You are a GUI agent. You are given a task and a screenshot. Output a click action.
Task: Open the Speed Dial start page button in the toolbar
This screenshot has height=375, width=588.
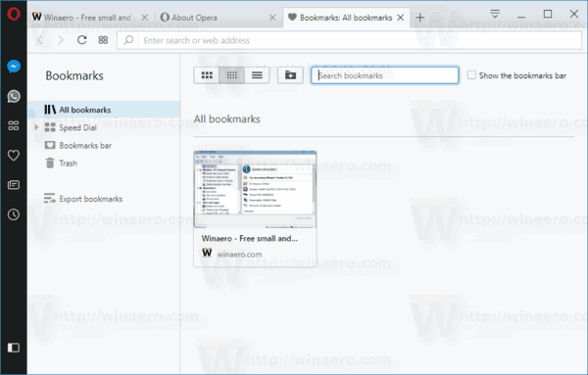pos(103,40)
